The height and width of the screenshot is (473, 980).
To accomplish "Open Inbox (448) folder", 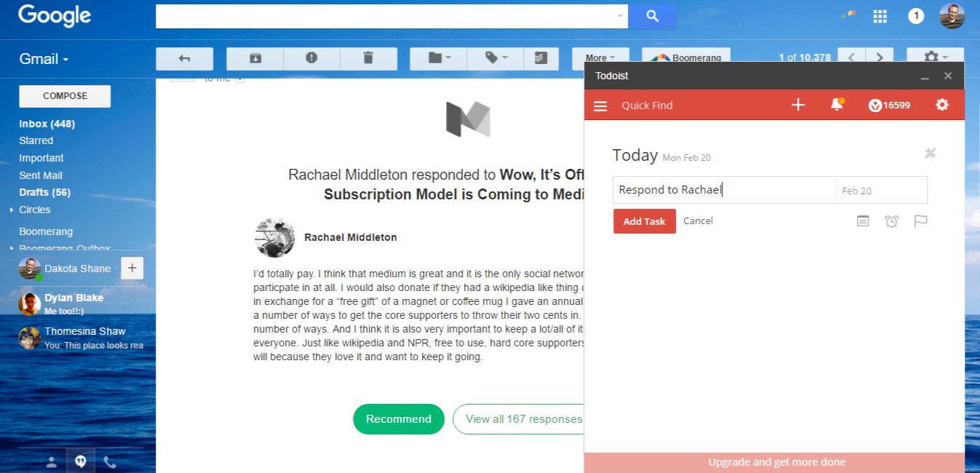I will tap(47, 124).
